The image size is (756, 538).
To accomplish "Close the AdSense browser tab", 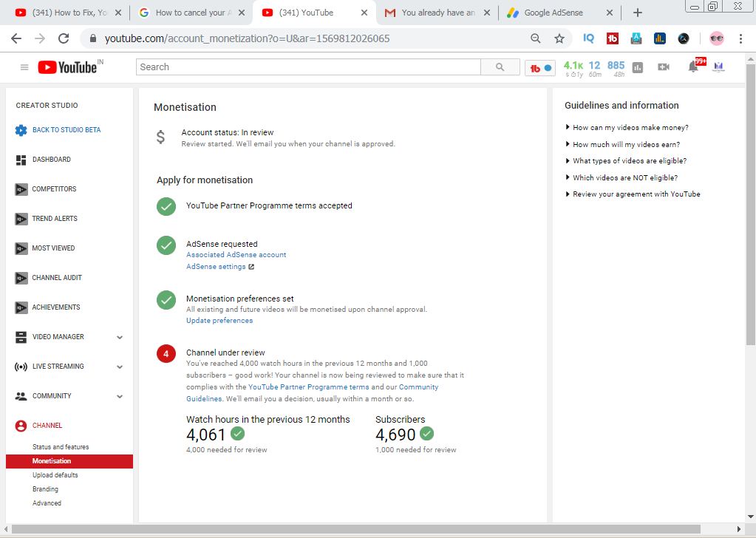I will 610,13.
